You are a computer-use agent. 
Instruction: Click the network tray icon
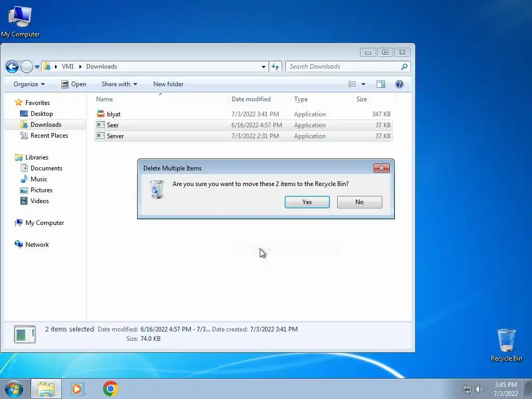point(467,389)
